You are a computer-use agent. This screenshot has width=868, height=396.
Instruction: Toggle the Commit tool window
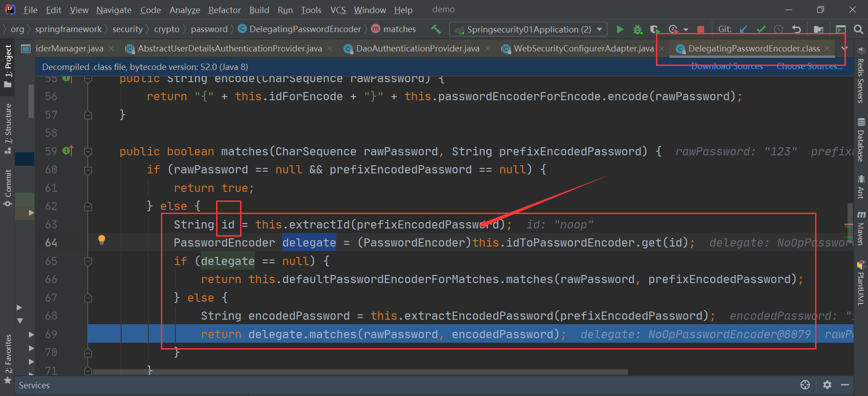coord(8,188)
